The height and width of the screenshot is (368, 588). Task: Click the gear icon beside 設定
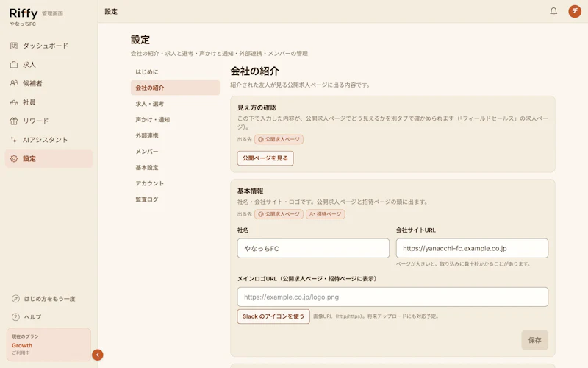[14, 158]
